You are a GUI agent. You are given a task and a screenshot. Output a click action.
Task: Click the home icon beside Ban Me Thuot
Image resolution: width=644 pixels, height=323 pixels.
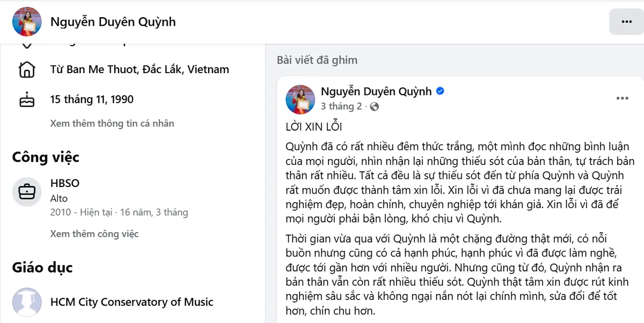26,69
